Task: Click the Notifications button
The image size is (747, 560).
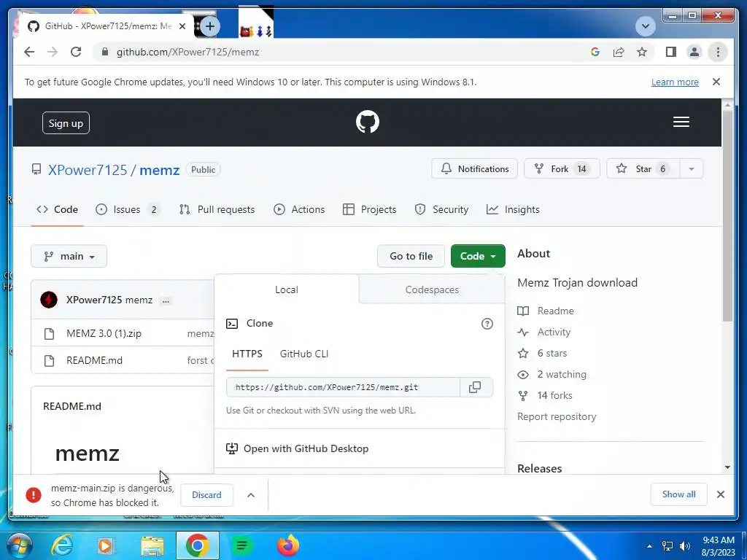Action: coord(474,169)
